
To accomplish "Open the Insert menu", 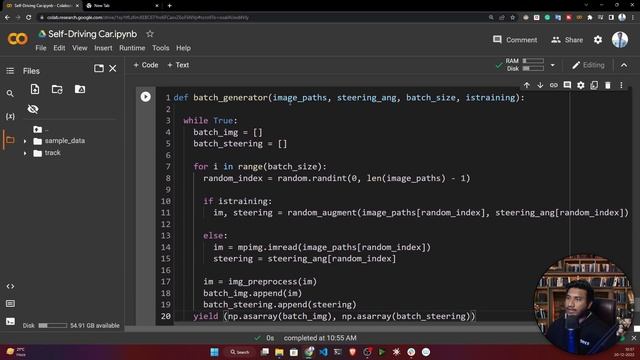I will [x=103, y=48].
